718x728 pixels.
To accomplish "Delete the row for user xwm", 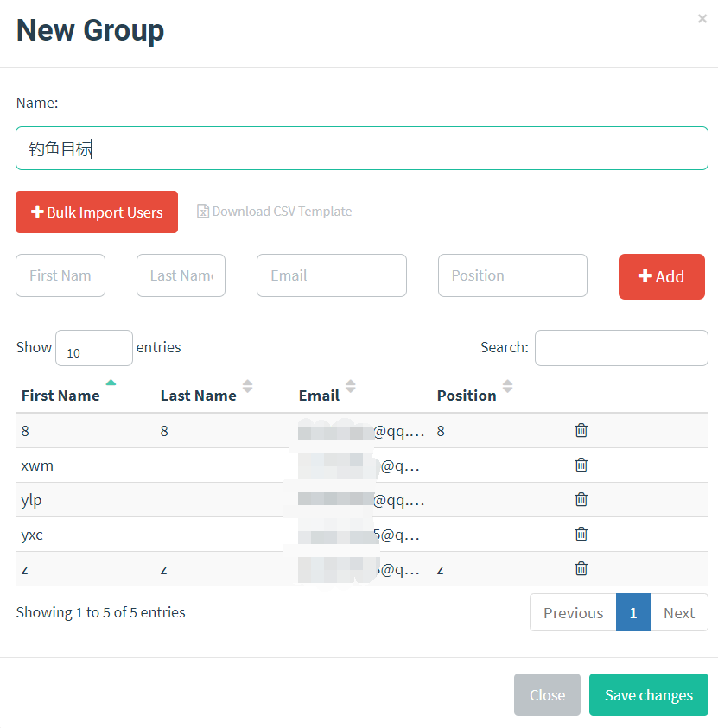I will click(x=581, y=465).
